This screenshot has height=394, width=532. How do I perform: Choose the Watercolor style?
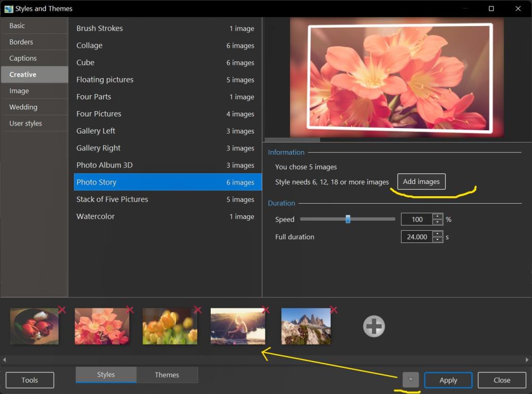click(96, 216)
